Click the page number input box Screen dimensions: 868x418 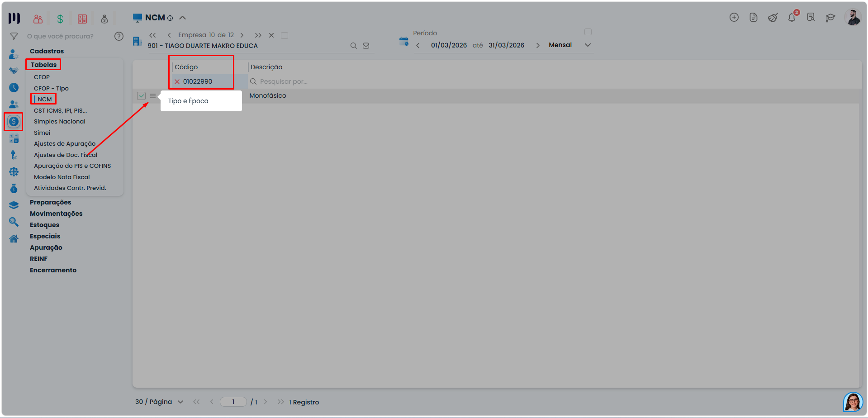click(233, 402)
